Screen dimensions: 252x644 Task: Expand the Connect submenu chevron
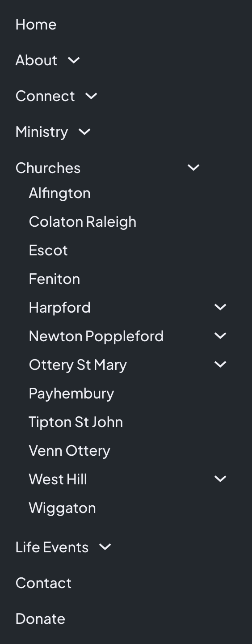91,96
